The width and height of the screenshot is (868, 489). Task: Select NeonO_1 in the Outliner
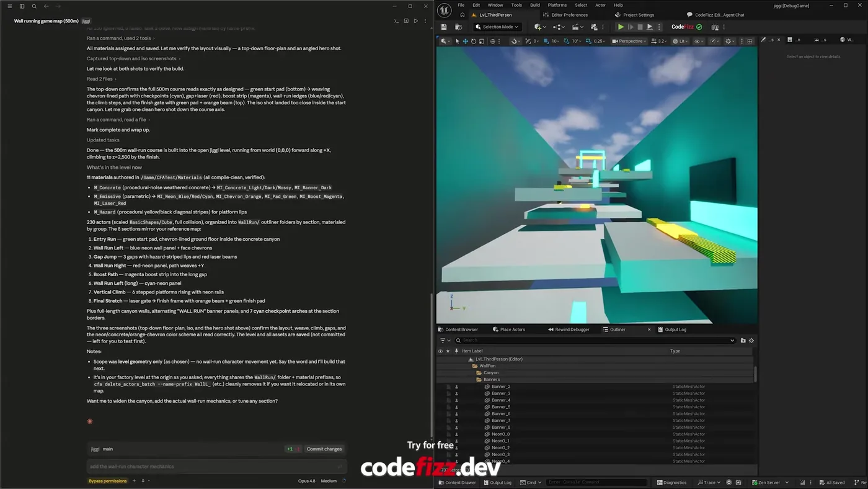(500, 441)
